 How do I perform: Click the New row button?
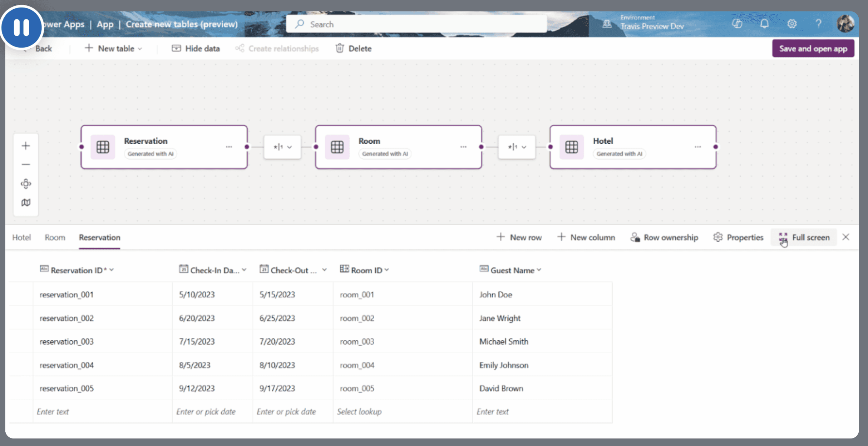519,237
